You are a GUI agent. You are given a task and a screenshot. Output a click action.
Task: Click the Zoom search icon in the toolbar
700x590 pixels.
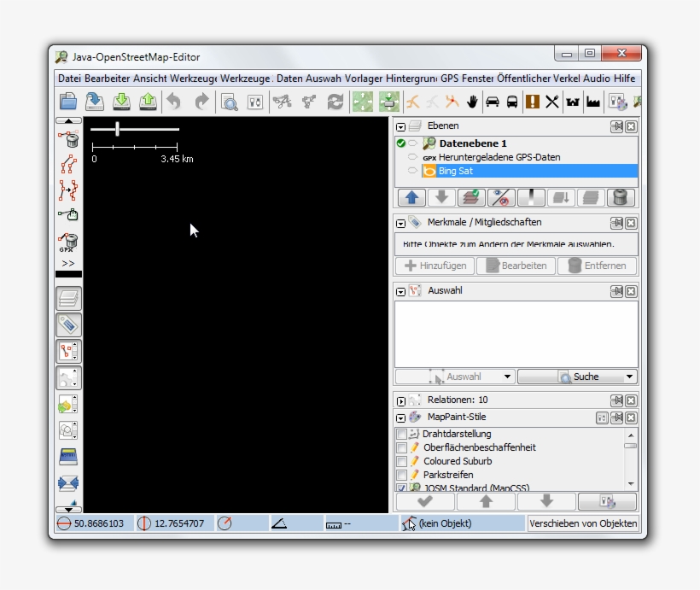(x=228, y=101)
